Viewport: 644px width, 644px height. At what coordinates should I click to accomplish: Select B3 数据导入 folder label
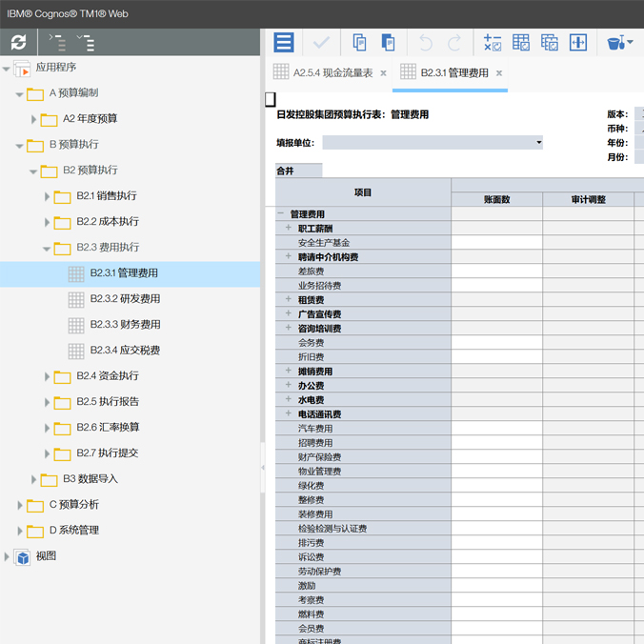[91, 479]
